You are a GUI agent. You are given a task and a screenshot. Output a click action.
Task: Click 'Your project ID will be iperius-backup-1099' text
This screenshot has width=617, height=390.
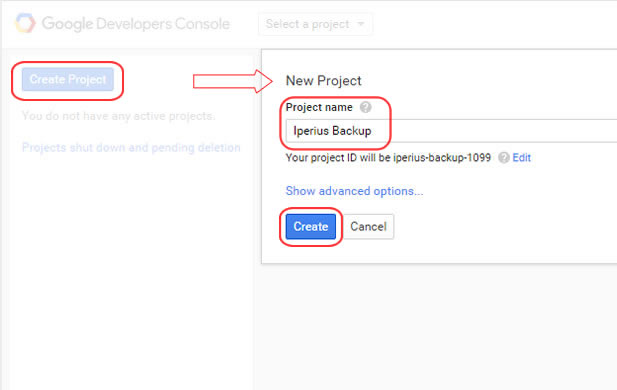(388, 158)
